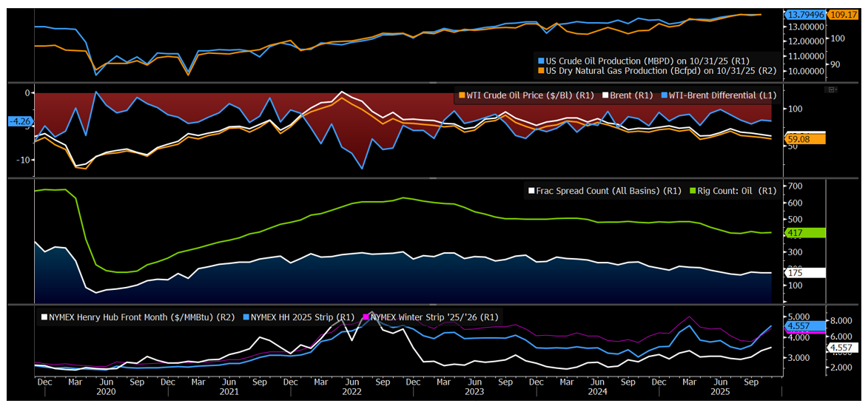Click the blue NYMEX HH 2025 Strip legend marker

point(246,317)
